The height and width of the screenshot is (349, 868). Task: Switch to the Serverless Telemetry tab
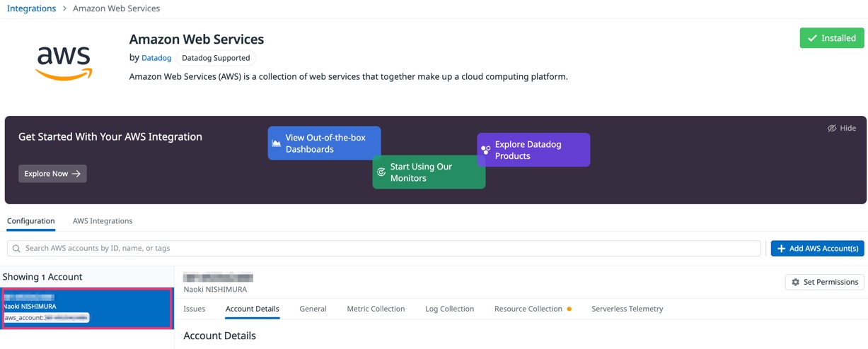pyautogui.click(x=627, y=309)
